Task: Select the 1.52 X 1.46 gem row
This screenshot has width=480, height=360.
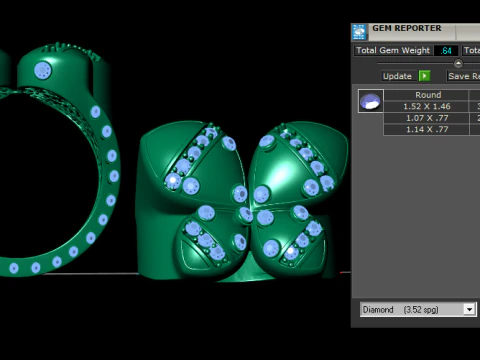Action: (x=427, y=106)
